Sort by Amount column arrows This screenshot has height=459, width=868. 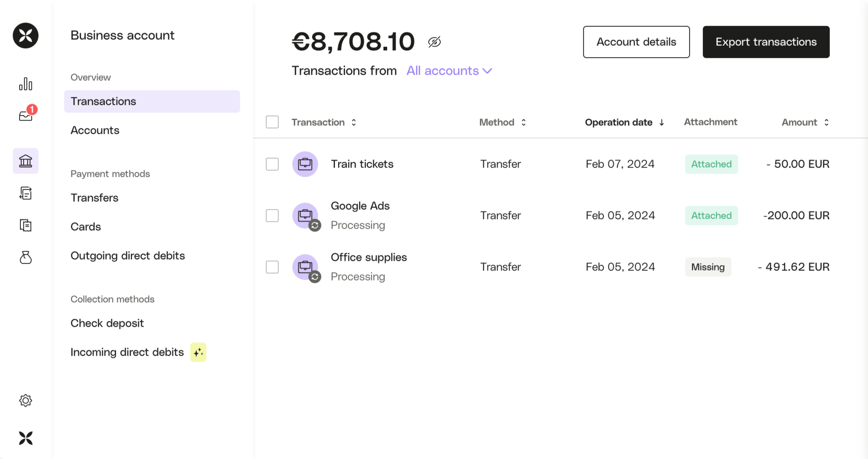(826, 122)
